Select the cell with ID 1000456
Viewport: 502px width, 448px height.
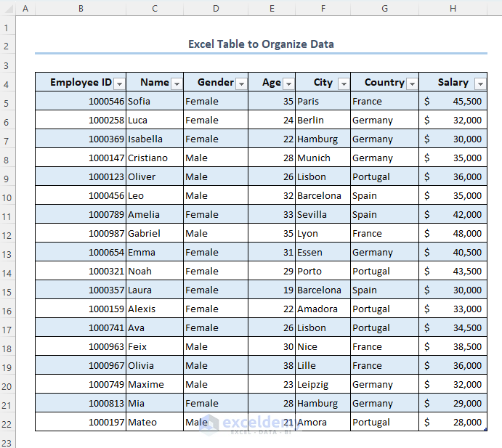tap(81, 195)
